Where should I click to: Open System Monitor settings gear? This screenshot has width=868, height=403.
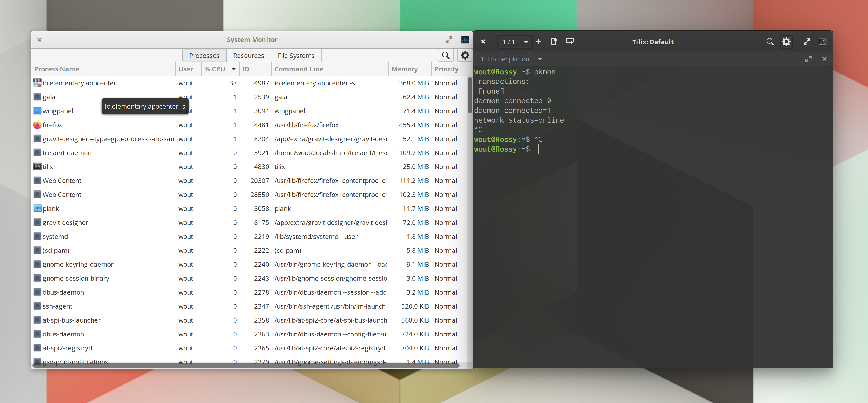click(x=465, y=55)
